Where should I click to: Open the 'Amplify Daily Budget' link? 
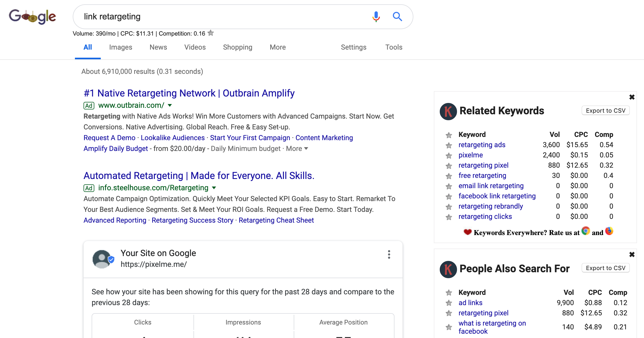pos(116,149)
